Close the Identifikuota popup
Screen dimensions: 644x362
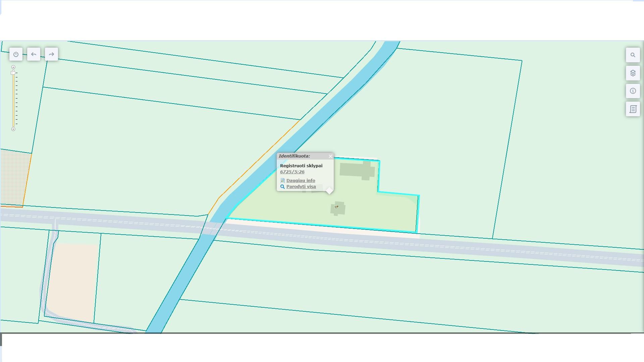[330, 156]
